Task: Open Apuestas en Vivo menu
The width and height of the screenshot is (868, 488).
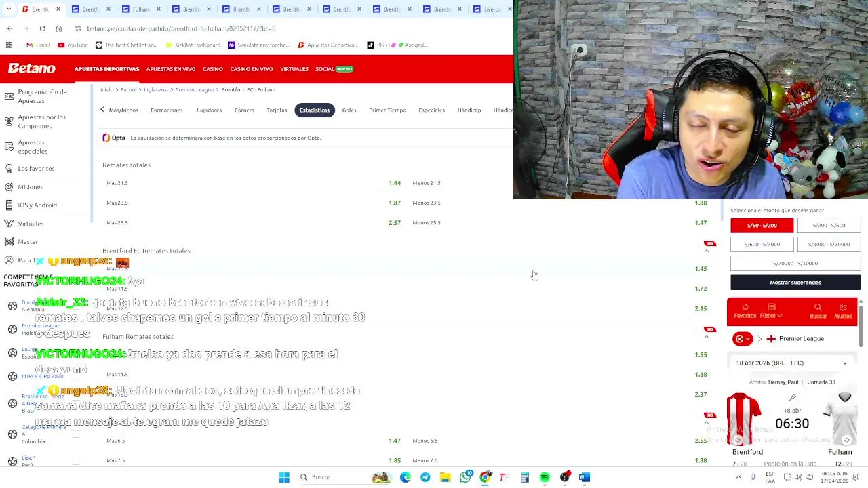Action: pos(170,69)
